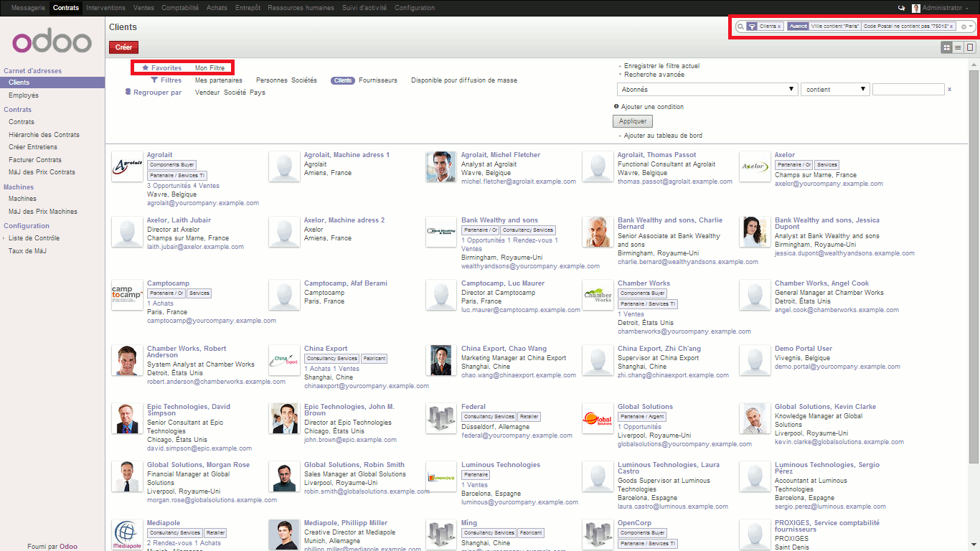Clear all search filters with circle-x icon
The width and height of the screenshot is (980, 551).
coord(963,27)
